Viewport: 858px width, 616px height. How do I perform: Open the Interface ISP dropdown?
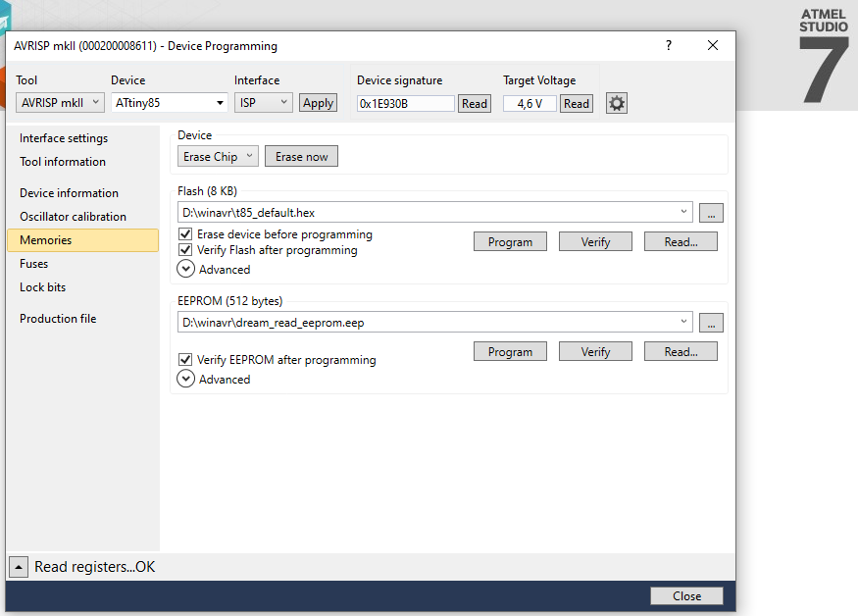point(264,103)
